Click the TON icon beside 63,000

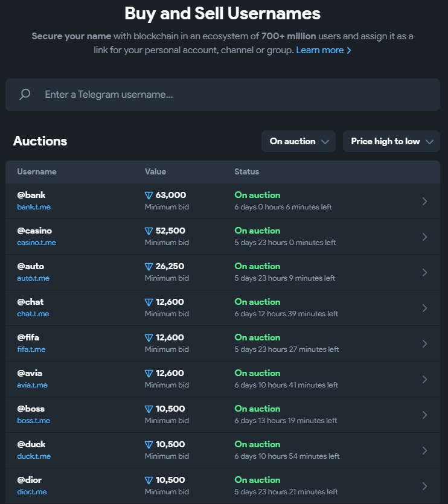click(x=149, y=196)
